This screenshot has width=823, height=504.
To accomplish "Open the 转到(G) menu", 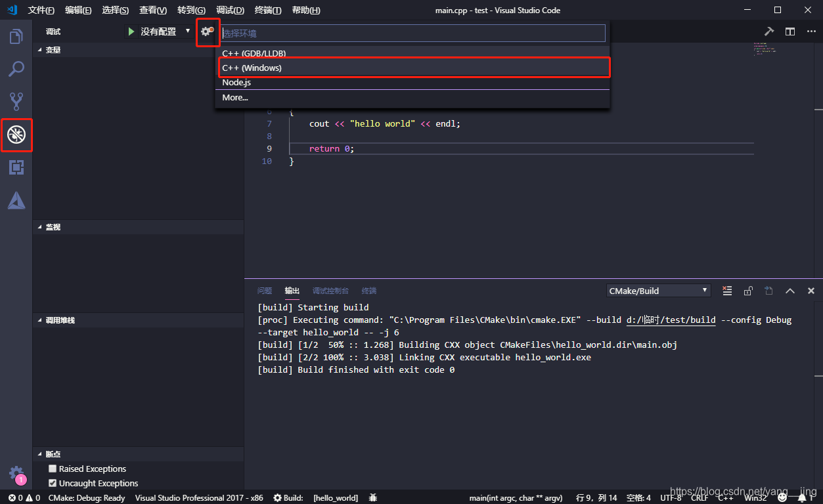I will click(x=191, y=10).
